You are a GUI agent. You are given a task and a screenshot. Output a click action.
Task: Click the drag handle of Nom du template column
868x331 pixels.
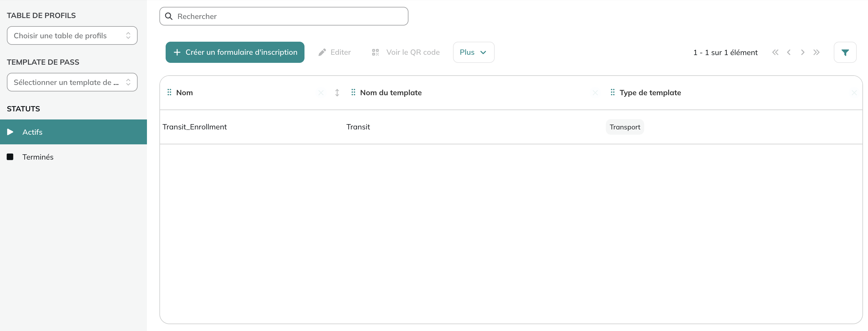pos(353,92)
